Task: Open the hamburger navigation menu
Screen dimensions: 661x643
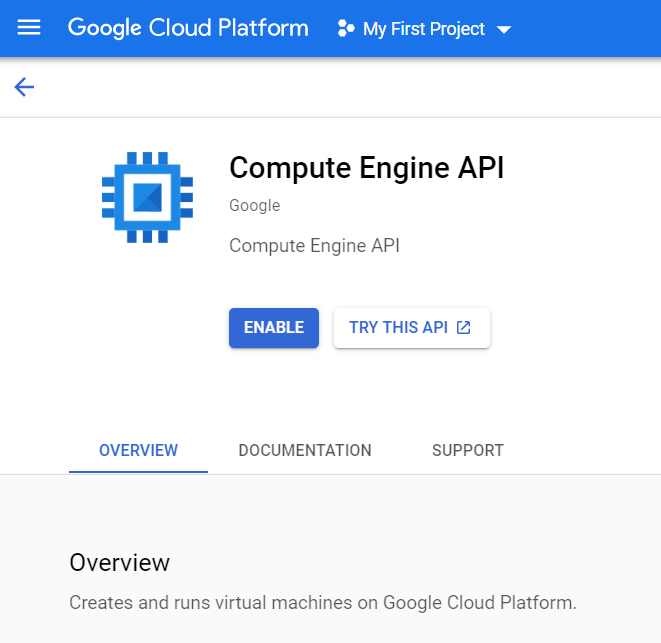Action: coord(29,28)
